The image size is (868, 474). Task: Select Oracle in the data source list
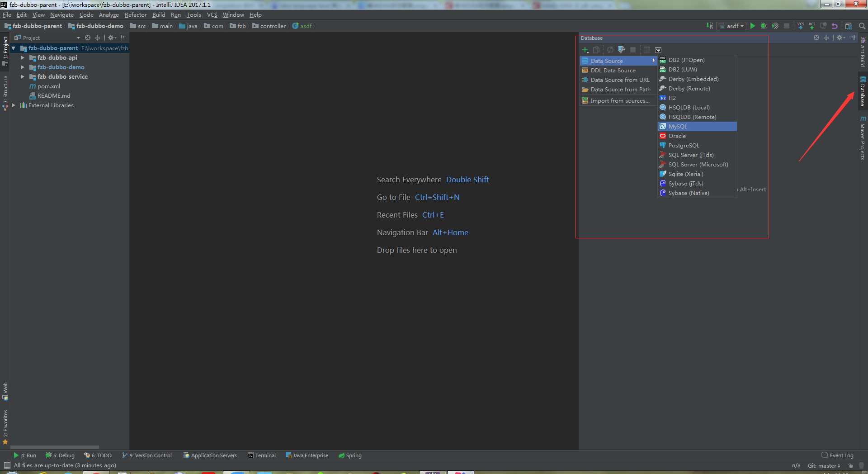[x=697, y=136]
